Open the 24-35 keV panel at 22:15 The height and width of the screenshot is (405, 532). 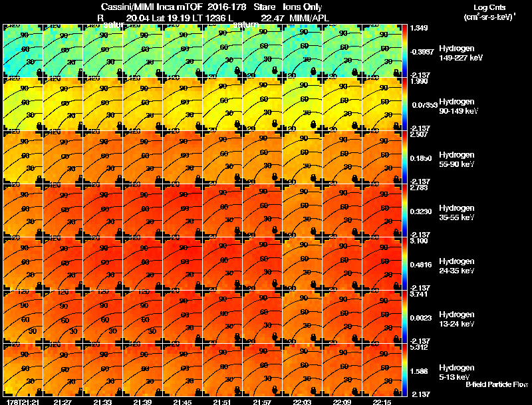click(x=382, y=264)
